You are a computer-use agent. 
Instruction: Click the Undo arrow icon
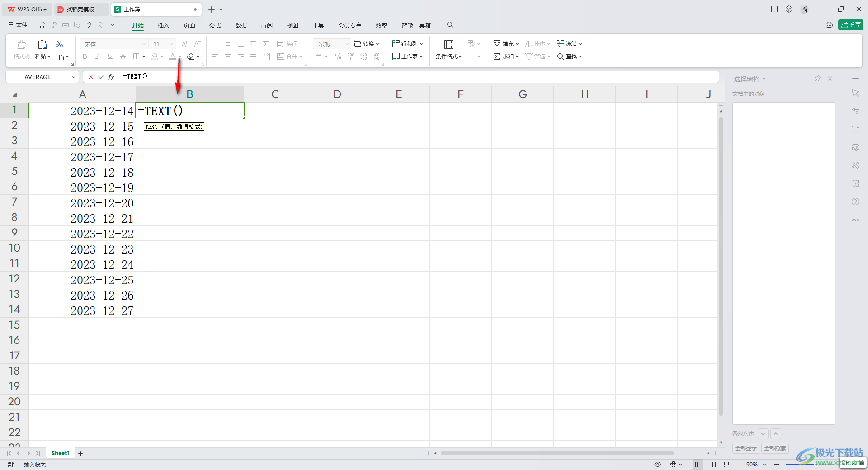(89, 25)
